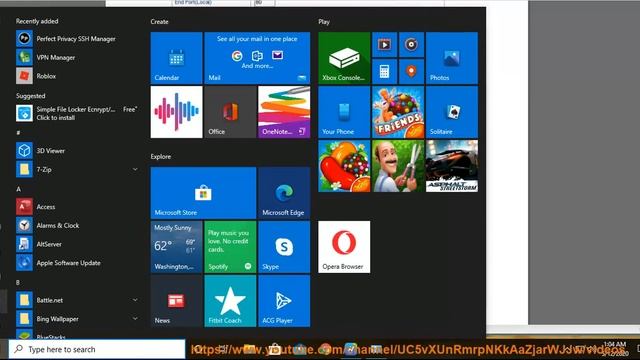Open the 7-Zip folder entry
Image resolution: width=640 pixels, height=360 pixels.
[x=76, y=169]
